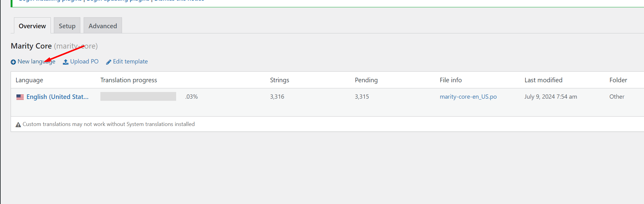Screen dimensions: 644x204
Task: Click the pencil icon for Edit template
Action: [109, 62]
